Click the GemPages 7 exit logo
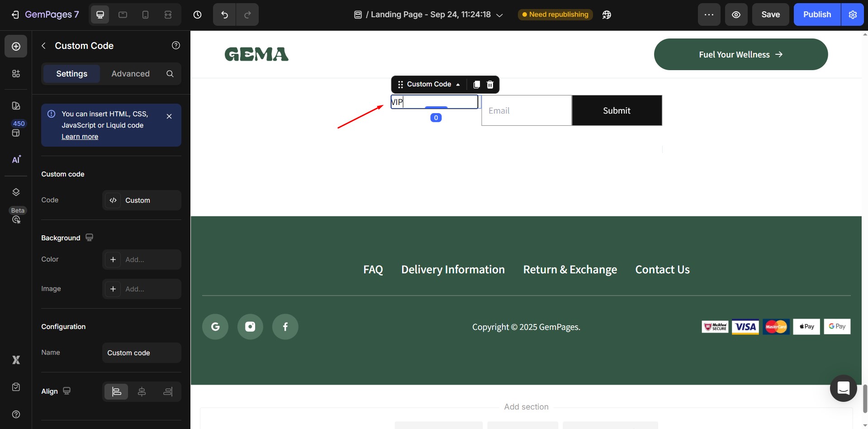 point(45,14)
